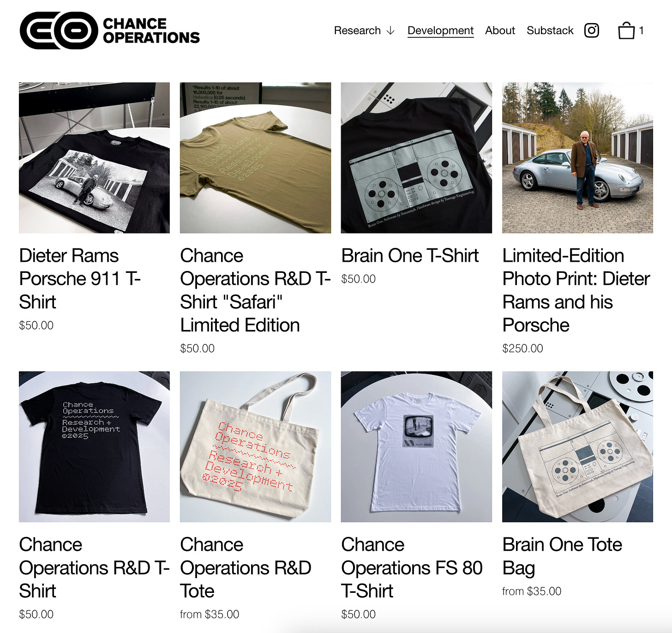Viewport: 672px width, 633px height.
Task: Open the Research menu item
Action: point(357,30)
